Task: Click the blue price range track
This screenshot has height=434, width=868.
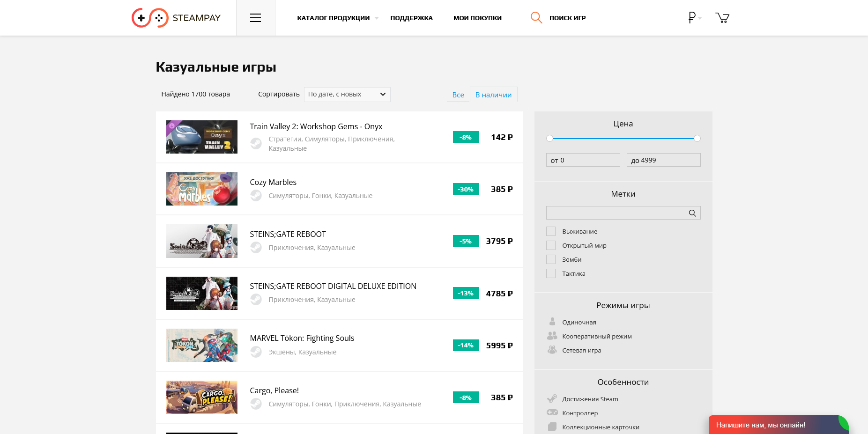Action: tap(623, 139)
